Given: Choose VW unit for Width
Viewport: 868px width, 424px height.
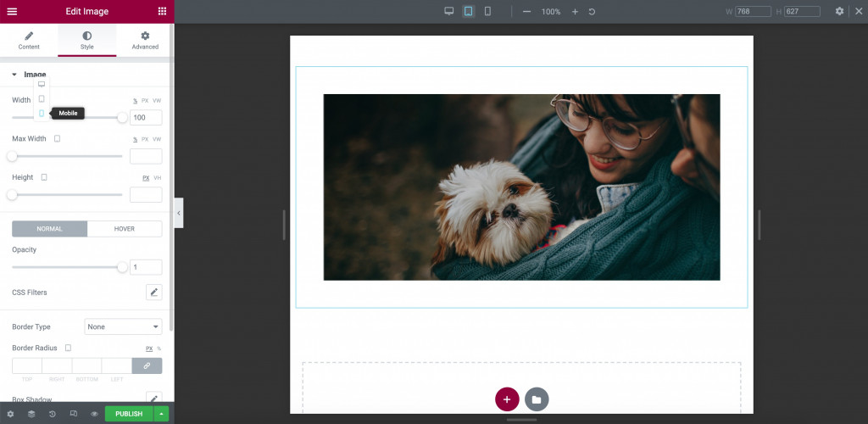Looking at the screenshot, I should (x=157, y=101).
